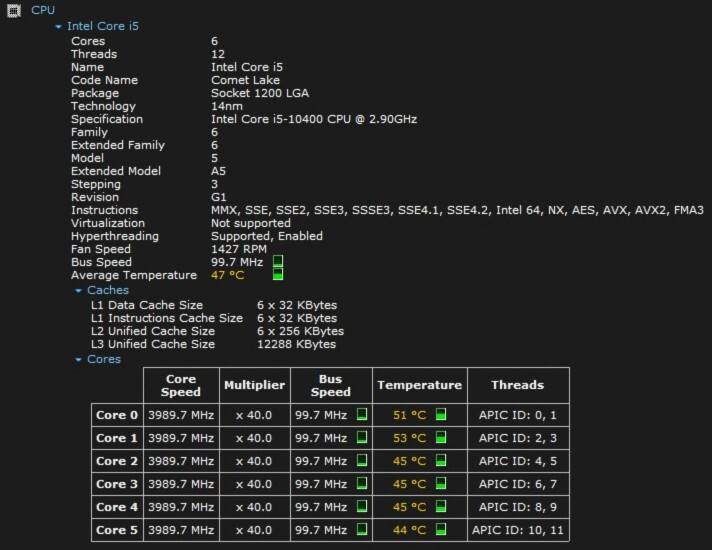Image resolution: width=712 pixels, height=550 pixels.
Task: Select the Core 0 row header
Action: (x=117, y=415)
